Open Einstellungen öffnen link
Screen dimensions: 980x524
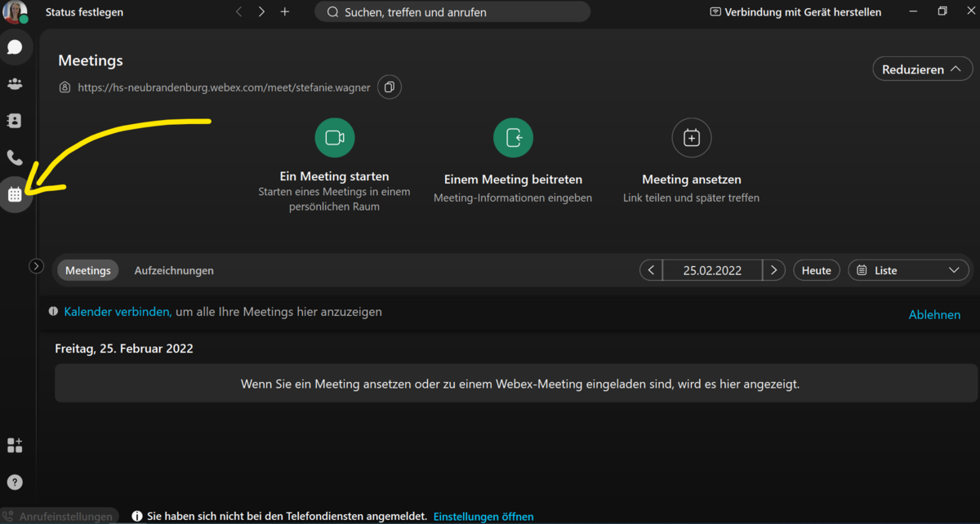pos(483,517)
